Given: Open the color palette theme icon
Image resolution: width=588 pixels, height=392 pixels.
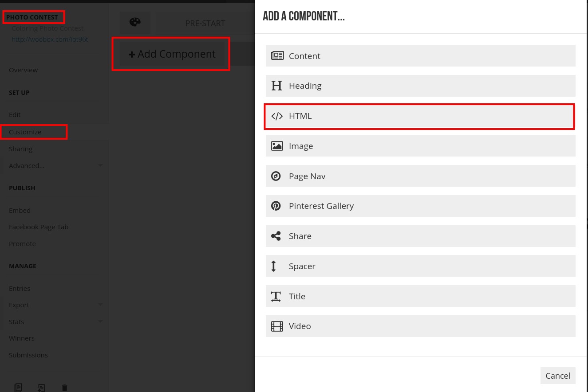Looking at the screenshot, I should (135, 23).
